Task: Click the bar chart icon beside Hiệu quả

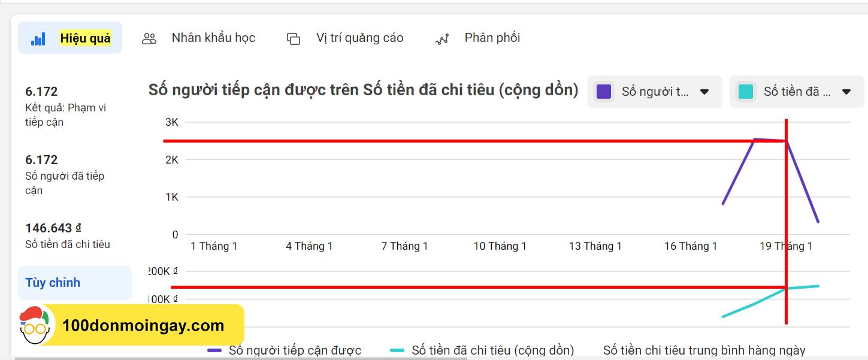Action: [38, 39]
